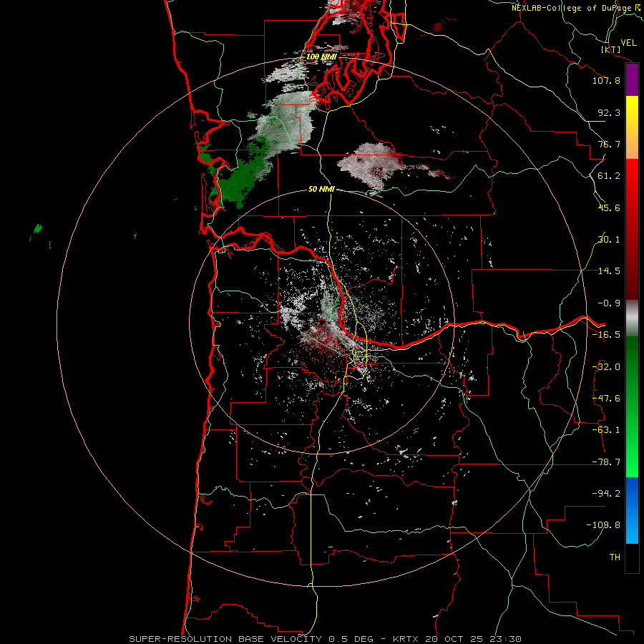Image resolution: width=644 pixels, height=644 pixels.
Task: Click the -94.2 legend value
Action: (606, 494)
